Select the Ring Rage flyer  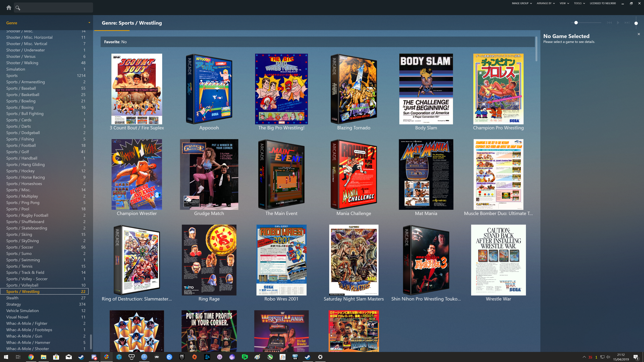coord(209,260)
